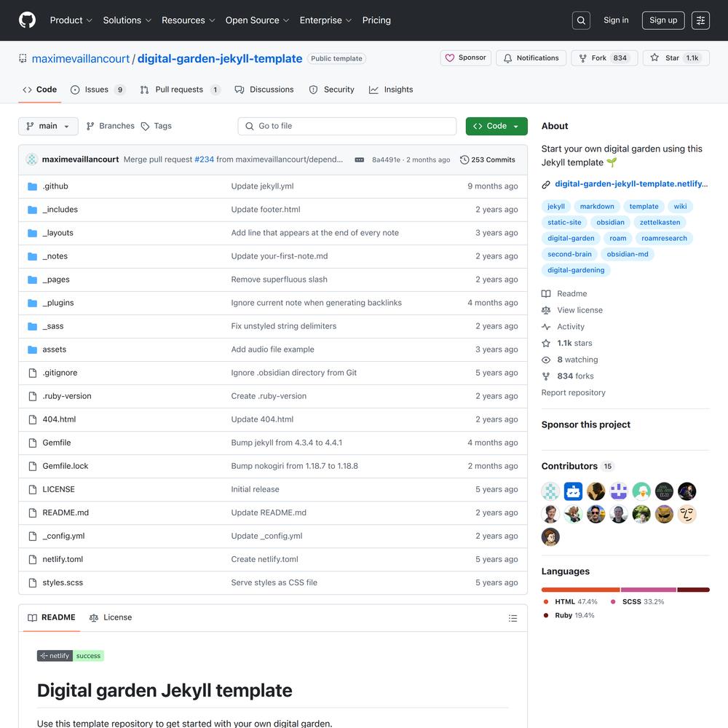
Task: Open pull request #234 link
Action: [205, 159]
